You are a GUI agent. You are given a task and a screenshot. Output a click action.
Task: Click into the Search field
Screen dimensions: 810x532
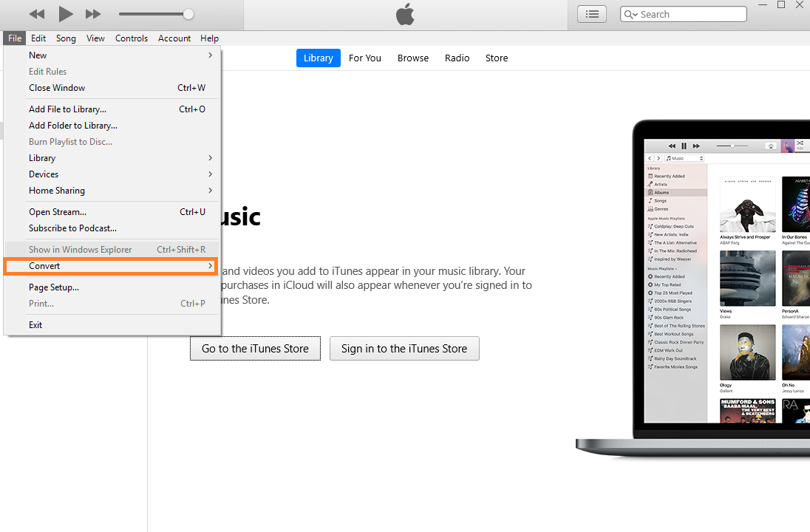point(684,14)
